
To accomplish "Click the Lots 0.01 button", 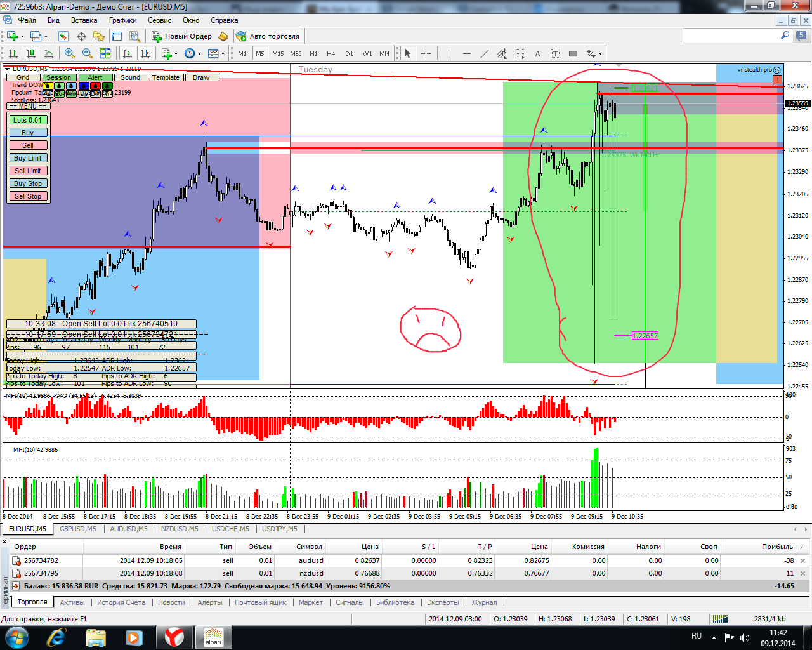I will [x=28, y=120].
